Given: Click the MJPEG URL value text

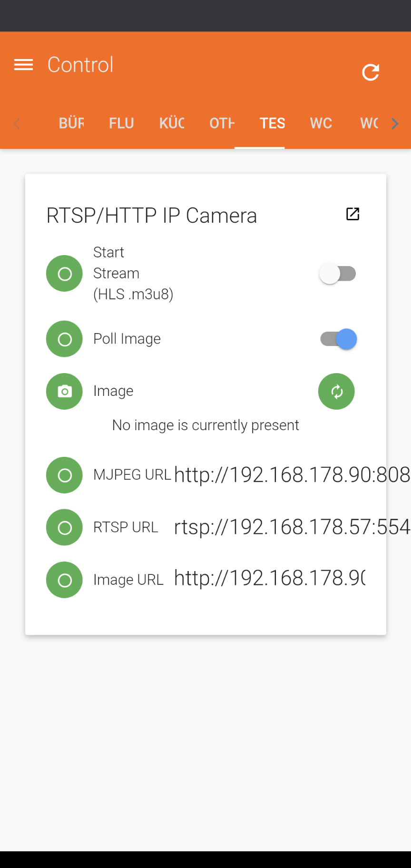Looking at the screenshot, I should pos(292,475).
